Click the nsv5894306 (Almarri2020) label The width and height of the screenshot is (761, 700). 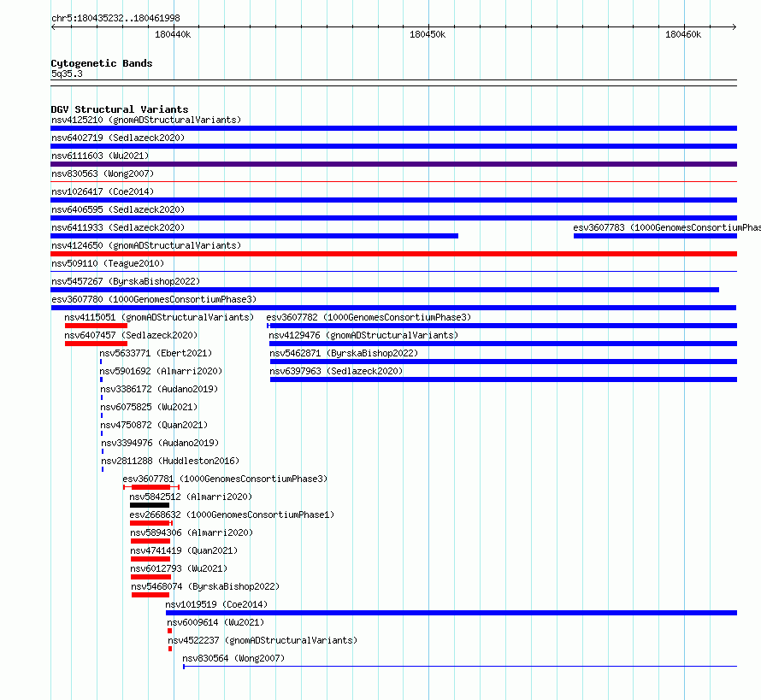point(192,532)
